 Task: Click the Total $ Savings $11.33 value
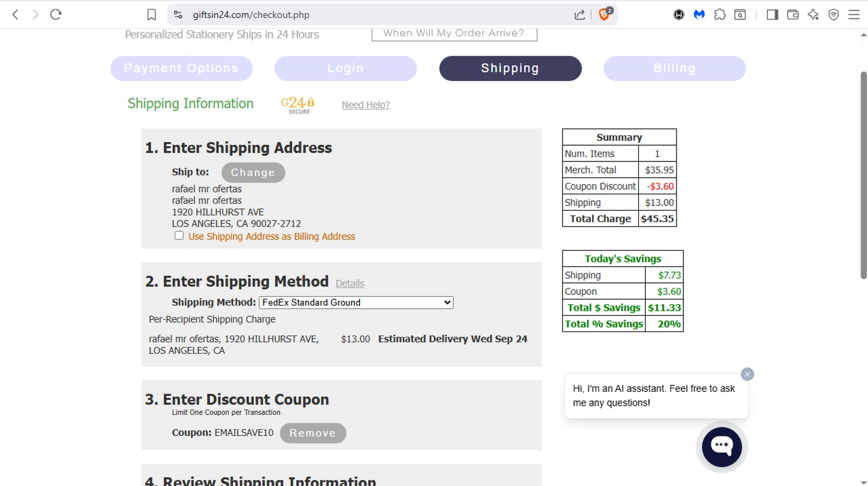tap(664, 308)
